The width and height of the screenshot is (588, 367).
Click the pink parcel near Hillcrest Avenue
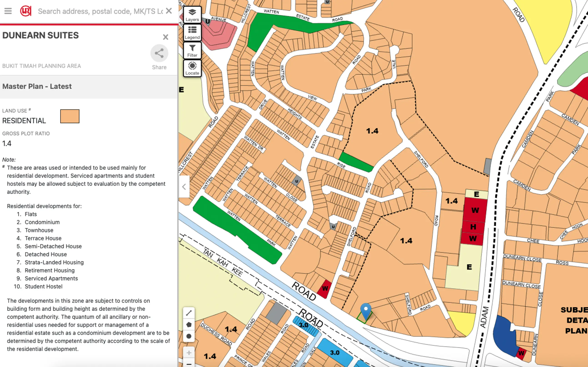coord(219,35)
